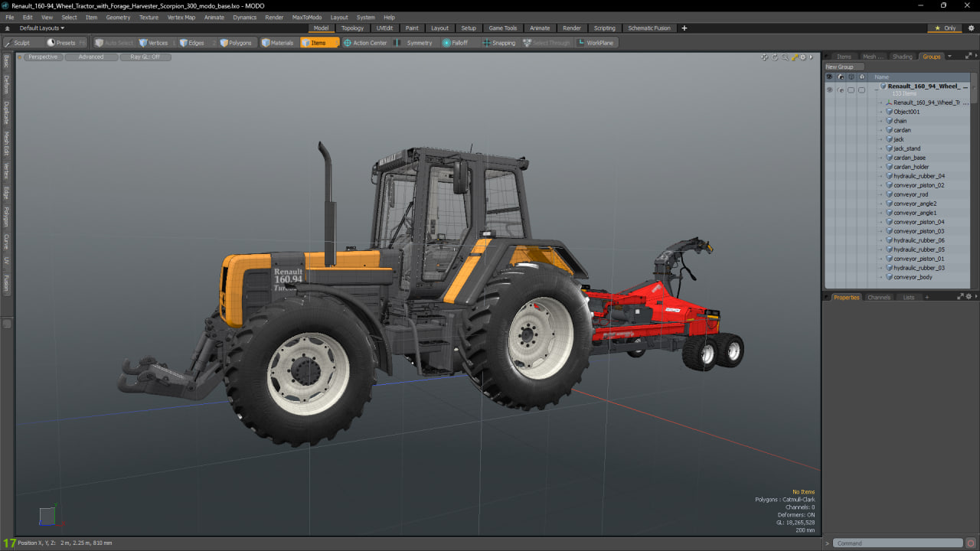Switch to the Schematic Fusion layout tab

(649, 28)
